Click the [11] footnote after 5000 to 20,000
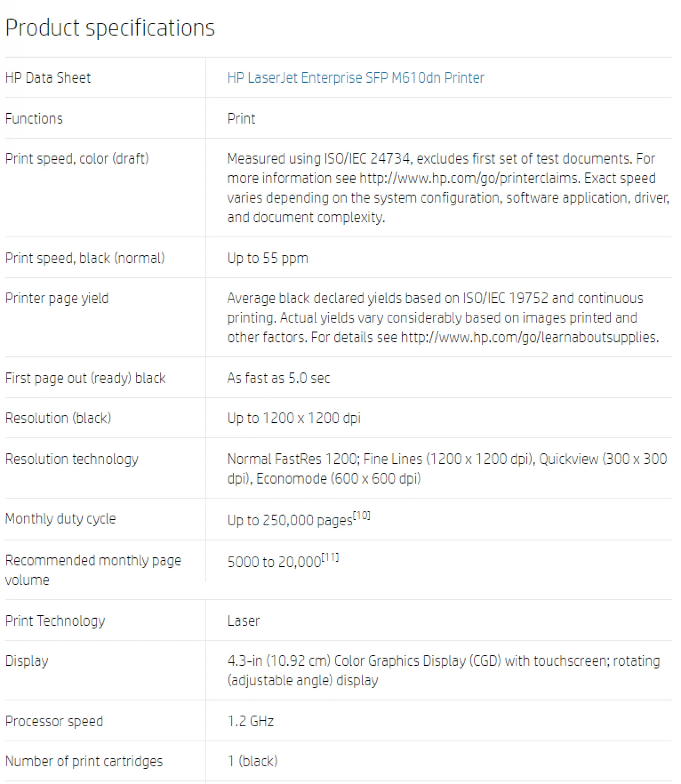The image size is (681, 784). (330, 557)
